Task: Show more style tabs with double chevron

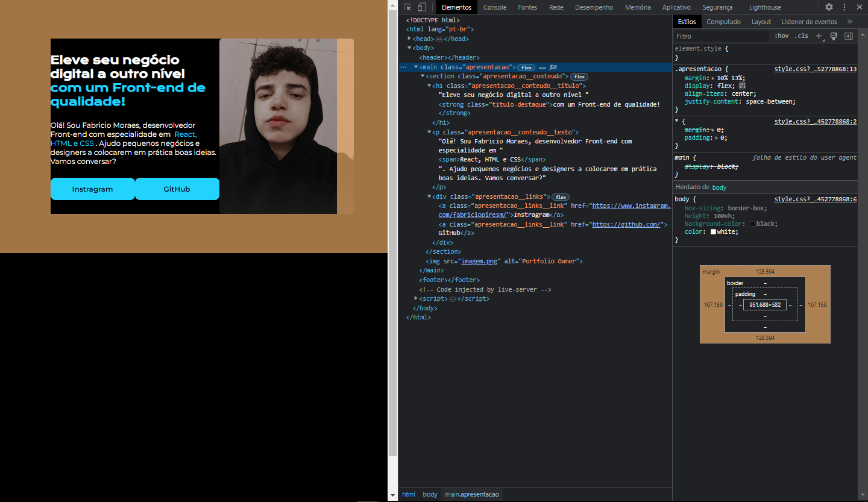Action: tap(850, 22)
